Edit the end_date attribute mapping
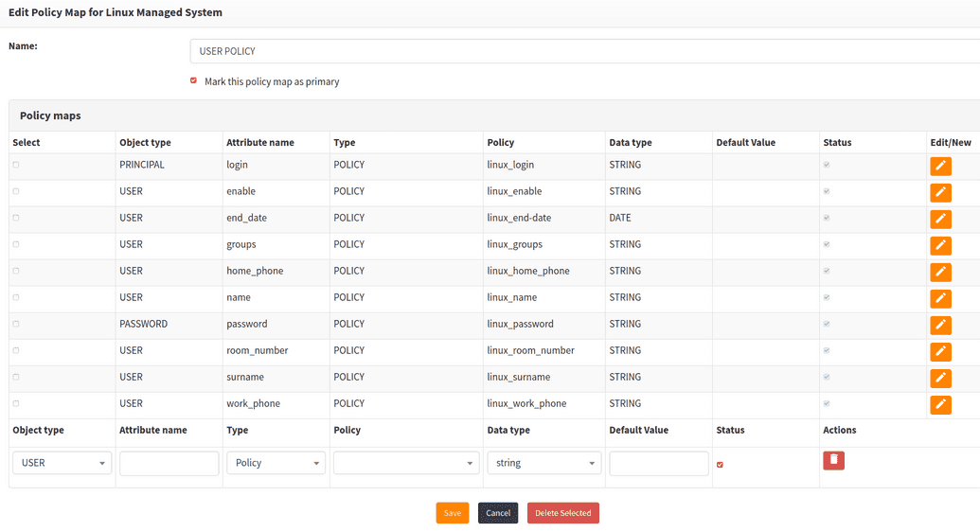This screenshot has height=532, width=980. tap(940, 219)
